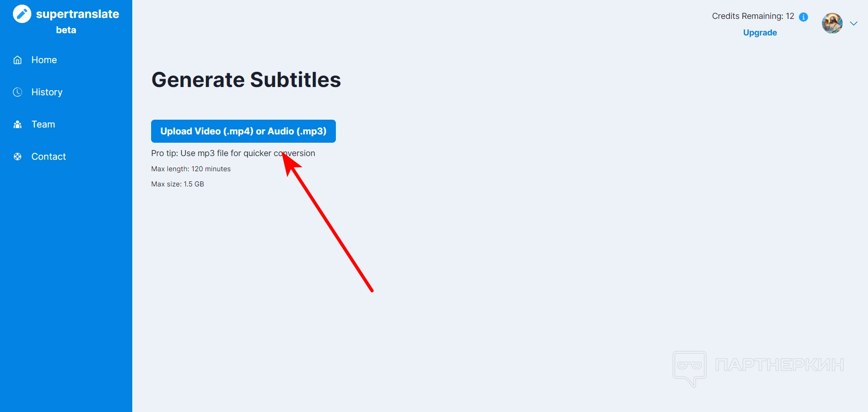The image size is (868, 412).
Task: Click the Contact lifebuoy icon
Action: click(18, 157)
